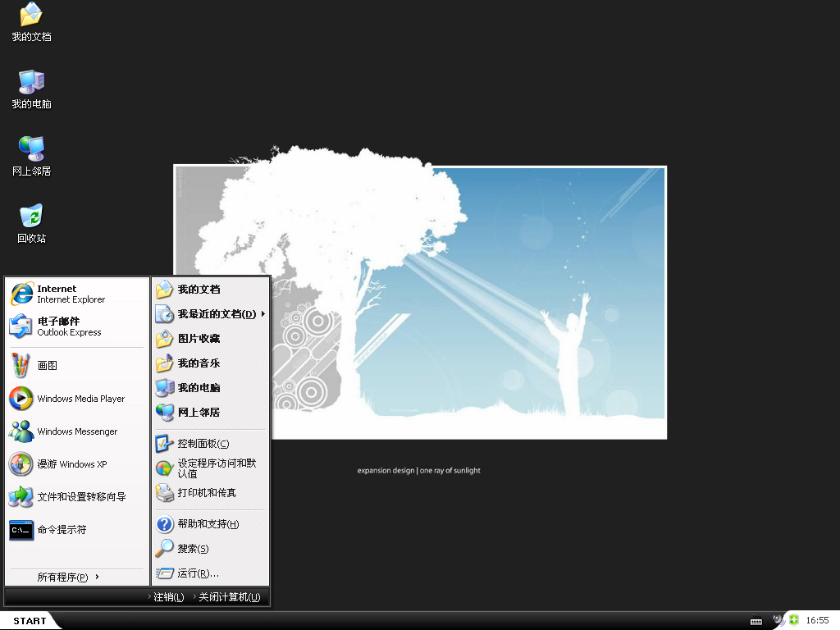The image size is (840, 630).
Task: Click the START taskbar button
Action: tap(30, 621)
